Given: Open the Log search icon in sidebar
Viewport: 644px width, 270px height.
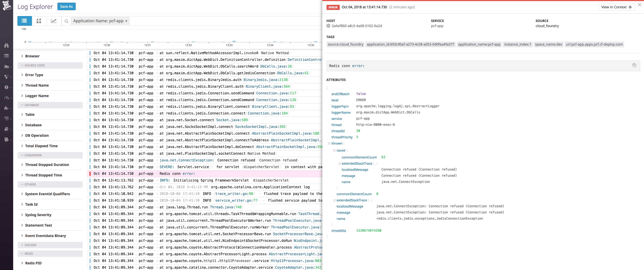Looking at the screenshot, I should pyautogui.click(x=6, y=139).
